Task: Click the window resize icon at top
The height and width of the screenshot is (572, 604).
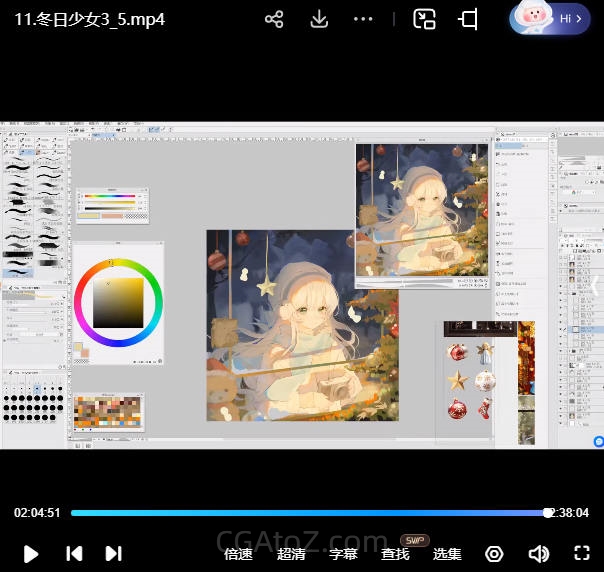Action: (x=468, y=19)
